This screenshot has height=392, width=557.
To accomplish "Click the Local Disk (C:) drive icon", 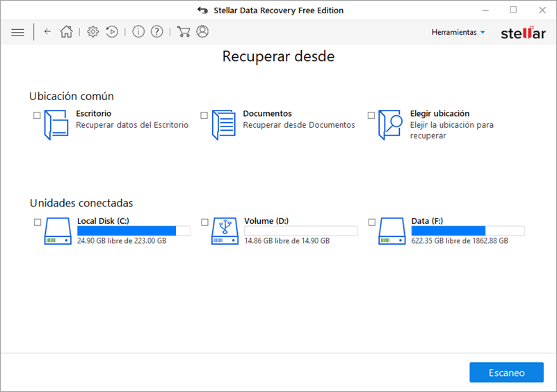I will [x=58, y=231].
